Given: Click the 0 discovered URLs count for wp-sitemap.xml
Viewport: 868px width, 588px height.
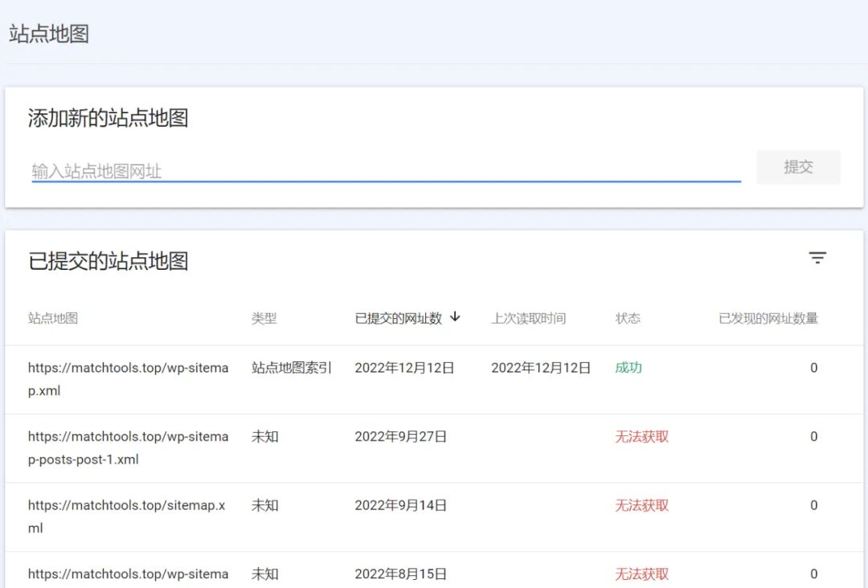Looking at the screenshot, I should pos(813,367).
